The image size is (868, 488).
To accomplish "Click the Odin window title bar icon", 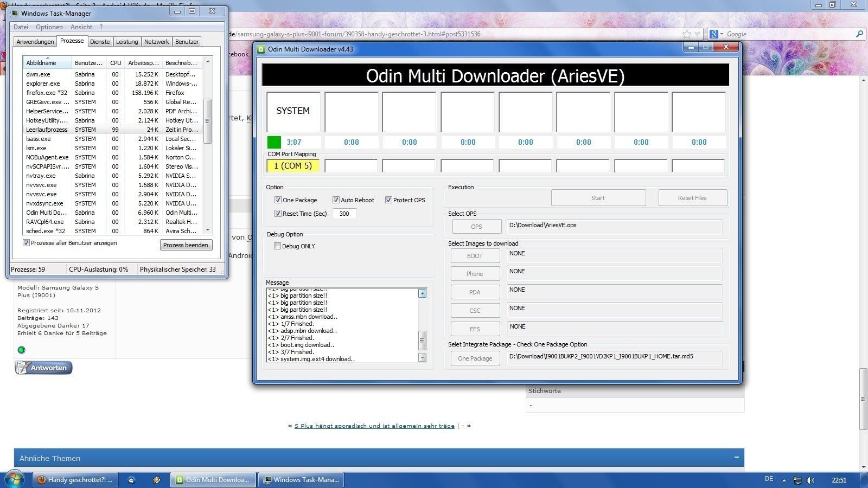I will pyautogui.click(x=261, y=49).
